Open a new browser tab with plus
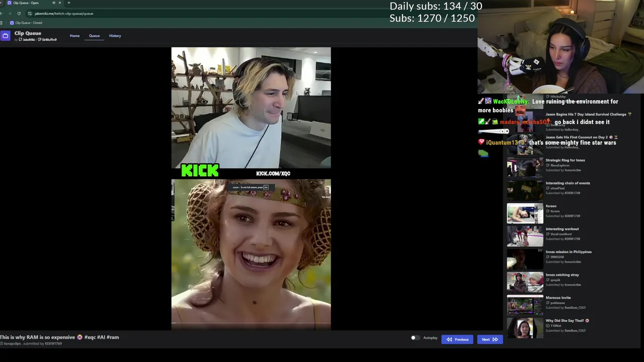The height and width of the screenshot is (362, 644). [x=69, y=3]
